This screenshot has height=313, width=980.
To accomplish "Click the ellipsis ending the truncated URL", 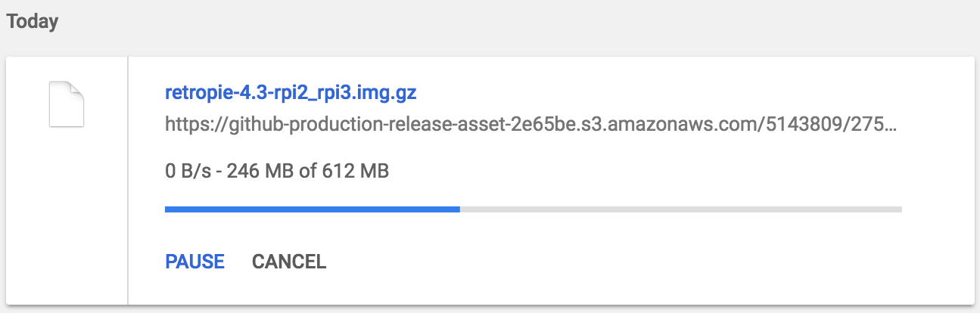I will point(892,123).
